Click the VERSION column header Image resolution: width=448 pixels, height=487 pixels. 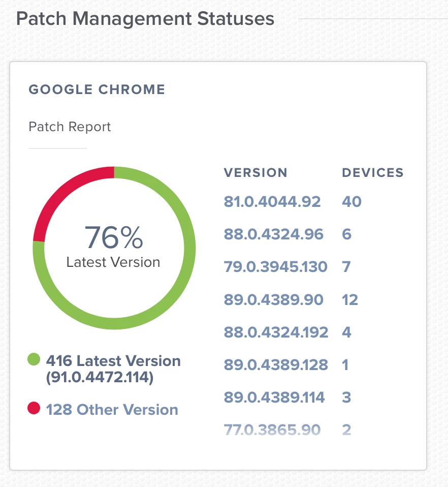[x=255, y=173]
